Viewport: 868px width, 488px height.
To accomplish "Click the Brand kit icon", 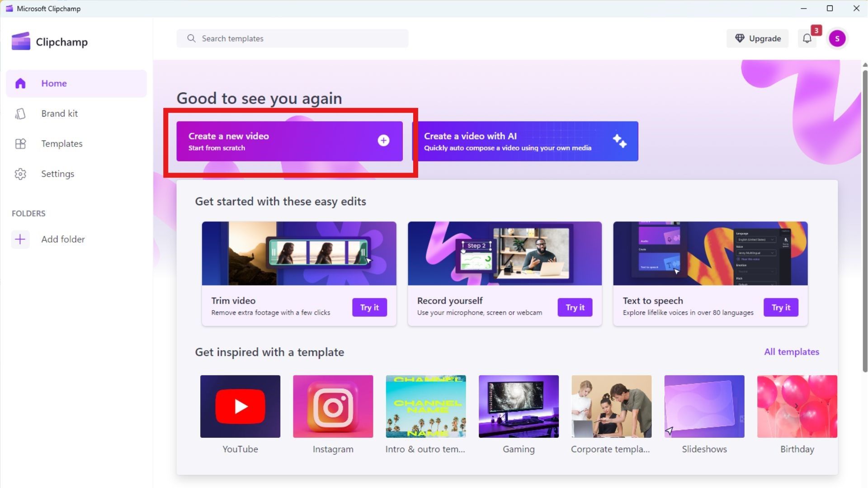I will (20, 114).
